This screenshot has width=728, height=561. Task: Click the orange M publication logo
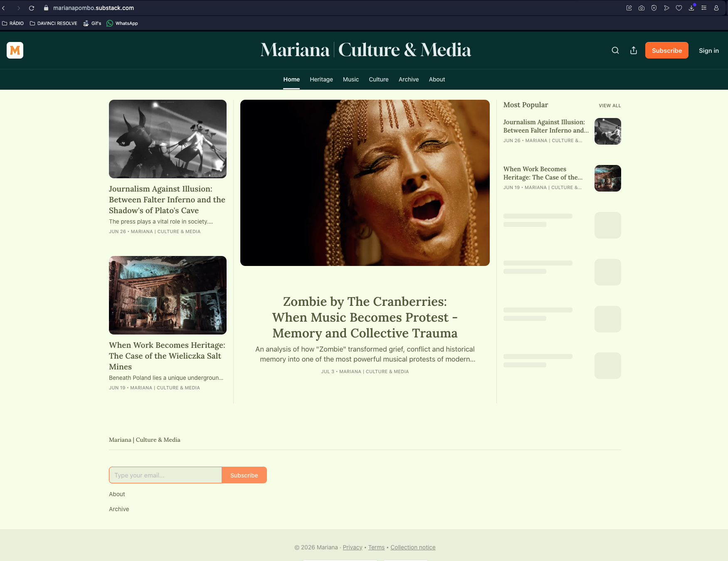pyautogui.click(x=15, y=50)
